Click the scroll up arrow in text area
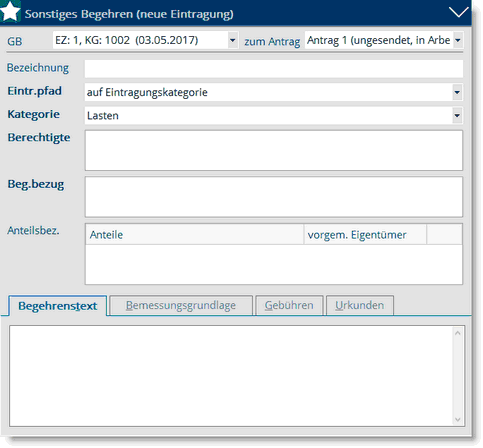 [x=458, y=333]
